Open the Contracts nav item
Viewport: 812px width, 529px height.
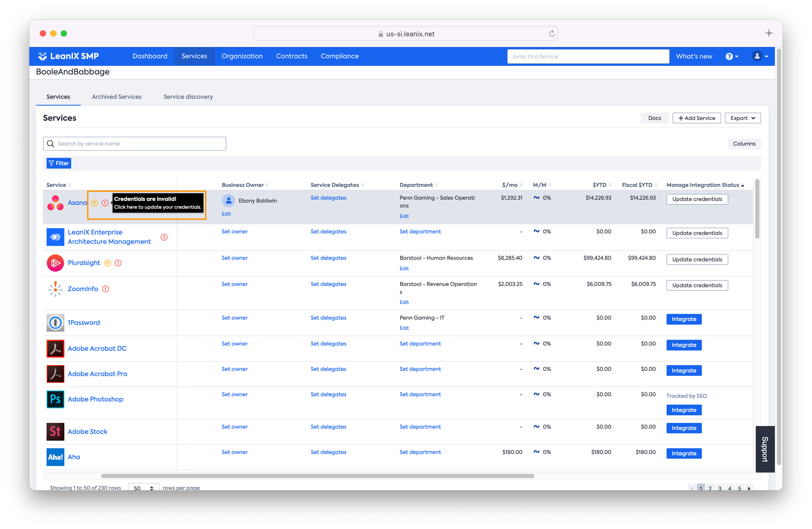(291, 56)
